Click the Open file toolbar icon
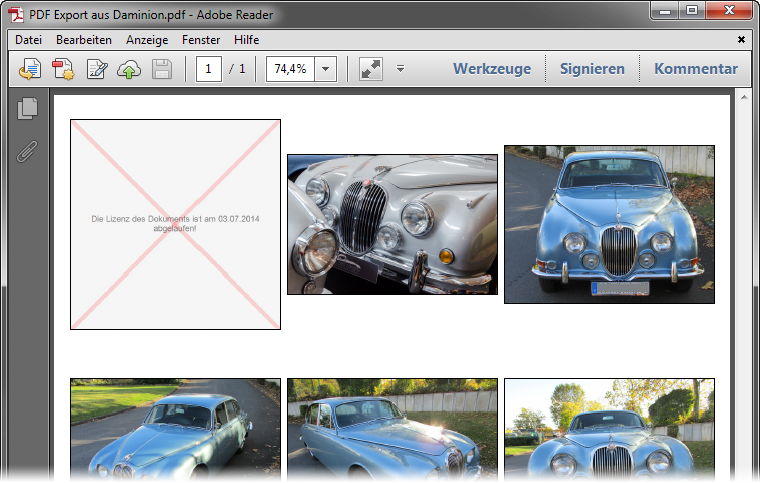Image resolution: width=760 pixels, height=483 pixels. coord(30,69)
